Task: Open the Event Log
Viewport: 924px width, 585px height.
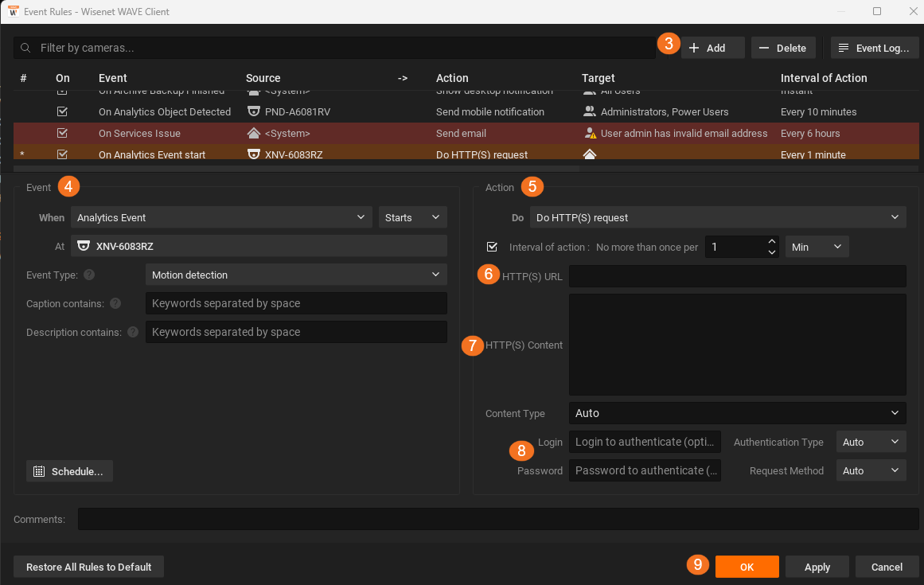Action: pos(875,48)
